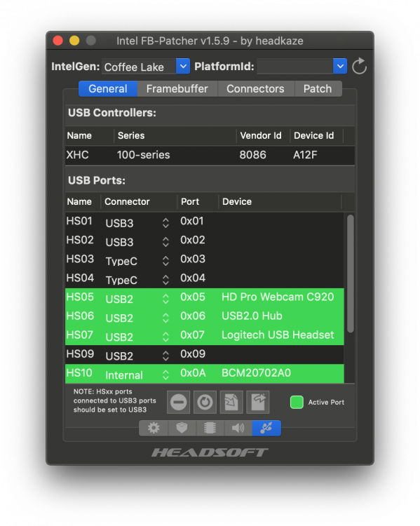Image resolution: width=420 pixels, height=526 pixels.
Task: Select the shield section icon in bottom bar
Action: pos(182,428)
